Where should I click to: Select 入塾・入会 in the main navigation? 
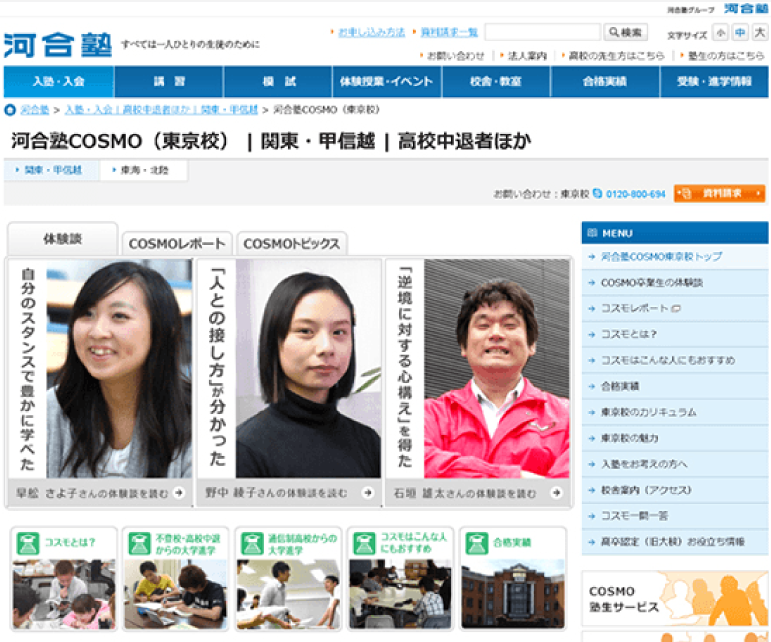(x=59, y=82)
